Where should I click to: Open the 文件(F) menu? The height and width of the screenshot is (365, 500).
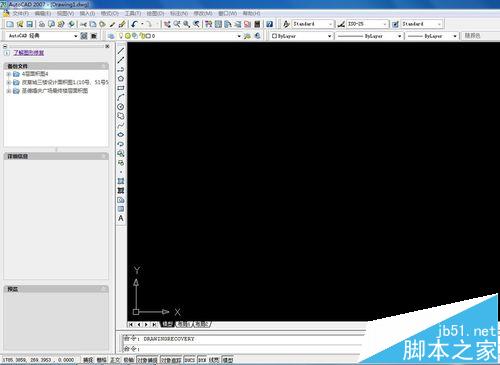tap(21, 13)
